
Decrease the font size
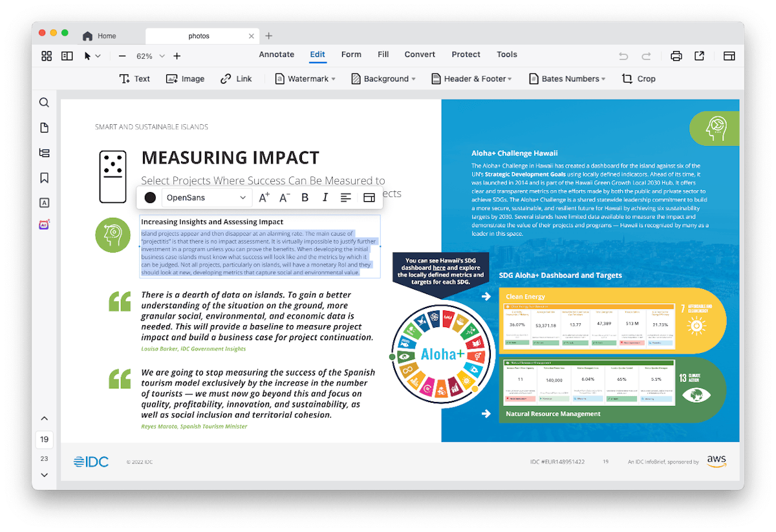click(x=285, y=198)
